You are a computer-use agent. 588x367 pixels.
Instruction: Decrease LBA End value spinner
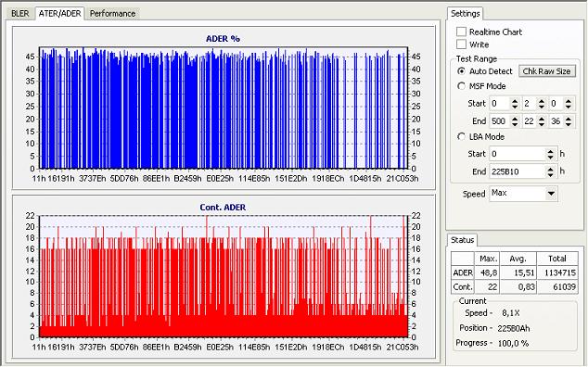pyautogui.click(x=550, y=174)
